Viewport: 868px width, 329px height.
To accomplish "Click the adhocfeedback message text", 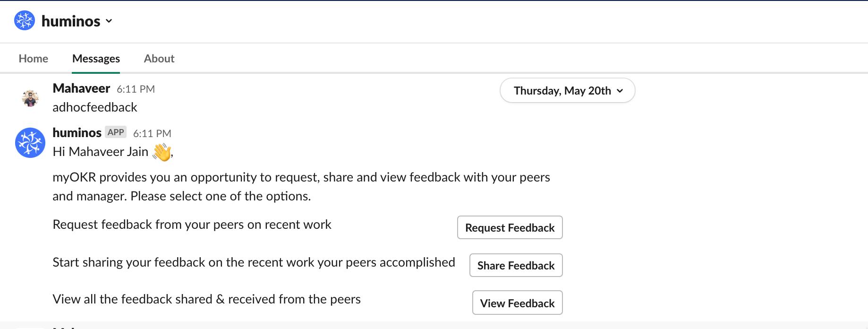I will click(x=95, y=107).
